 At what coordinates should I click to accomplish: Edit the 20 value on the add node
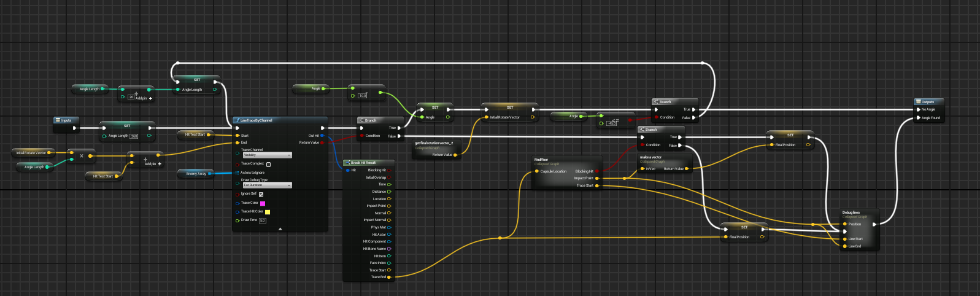pyautogui.click(x=131, y=97)
